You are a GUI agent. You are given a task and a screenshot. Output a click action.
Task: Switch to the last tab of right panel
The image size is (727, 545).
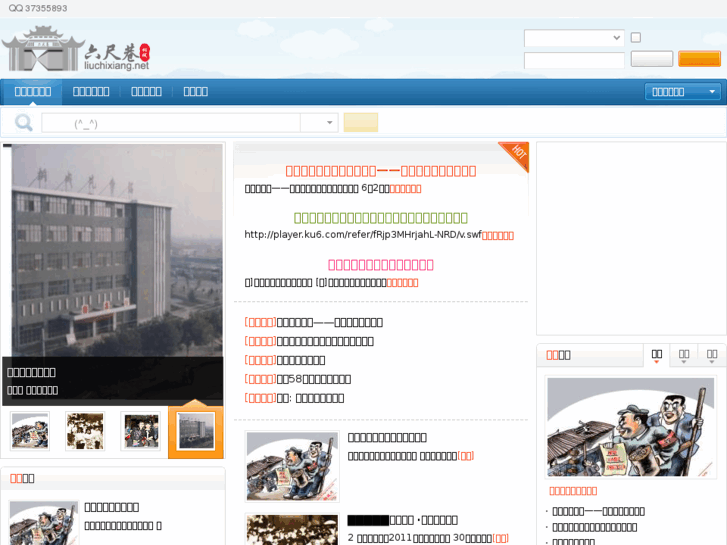click(x=712, y=355)
